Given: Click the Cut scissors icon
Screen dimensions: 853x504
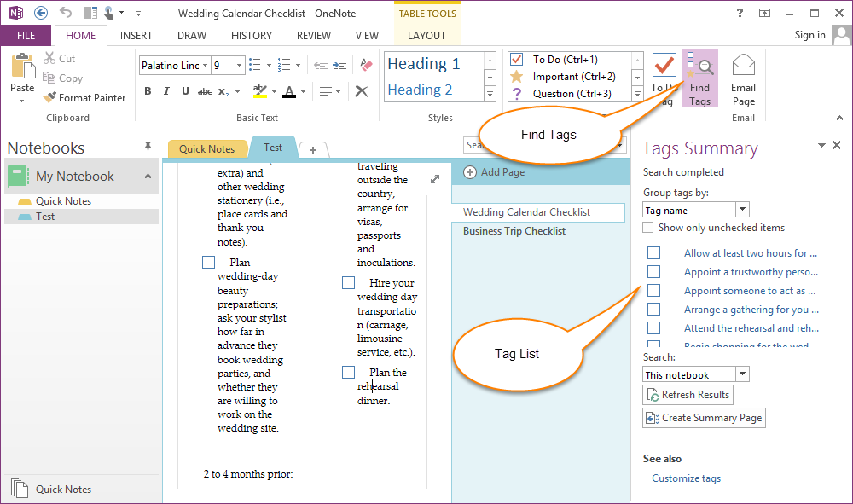Looking at the screenshot, I should (49, 58).
